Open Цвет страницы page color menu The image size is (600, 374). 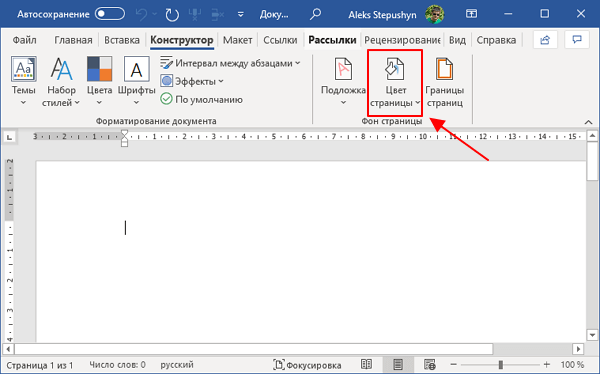pos(395,82)
